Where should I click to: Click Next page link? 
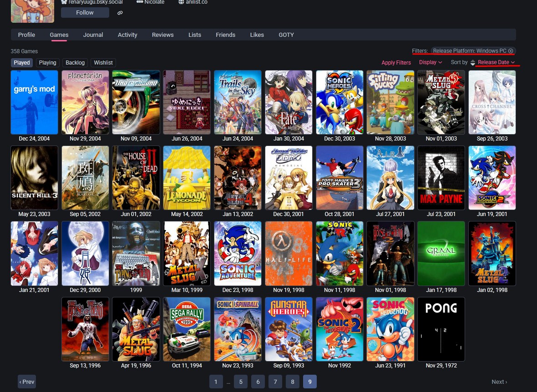[499, 382]
